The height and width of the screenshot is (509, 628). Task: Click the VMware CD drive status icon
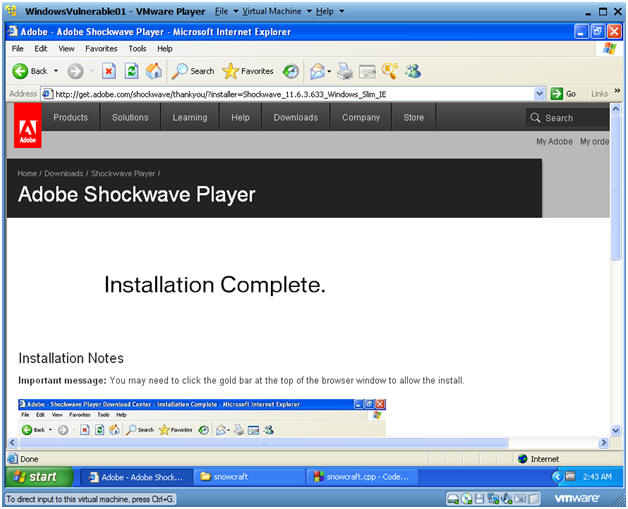pyautogui.click(x=467, y=499)
